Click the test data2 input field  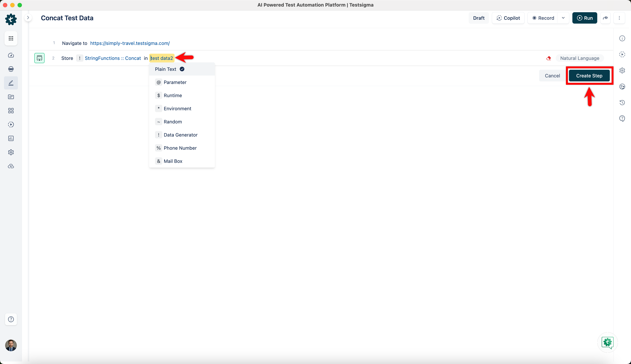162,58
